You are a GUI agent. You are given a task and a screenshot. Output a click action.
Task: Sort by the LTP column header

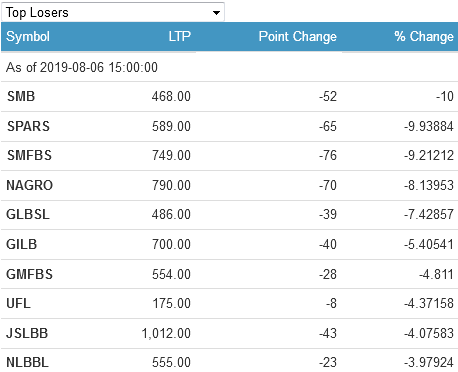pos(179,36)
